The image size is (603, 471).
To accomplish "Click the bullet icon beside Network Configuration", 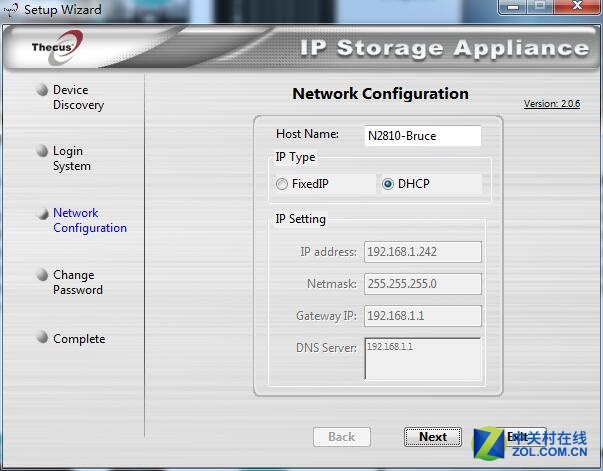I will click(42, 213).
